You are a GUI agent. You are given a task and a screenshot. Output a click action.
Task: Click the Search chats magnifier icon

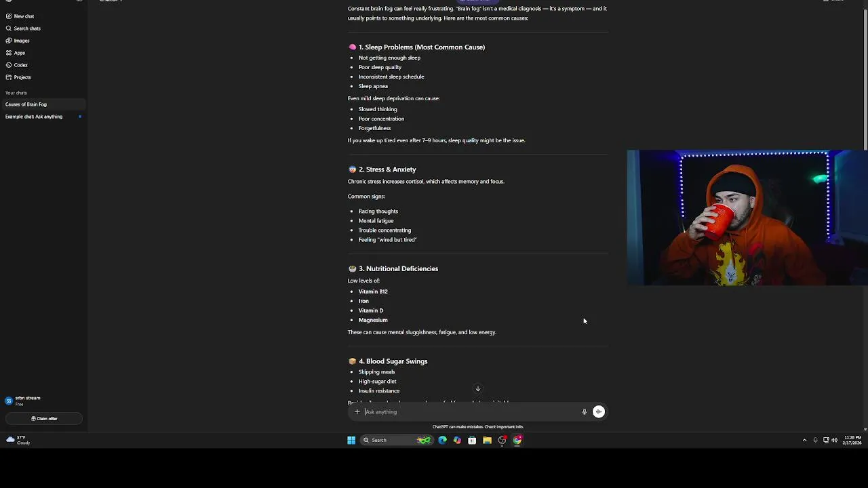click(8, 28)
